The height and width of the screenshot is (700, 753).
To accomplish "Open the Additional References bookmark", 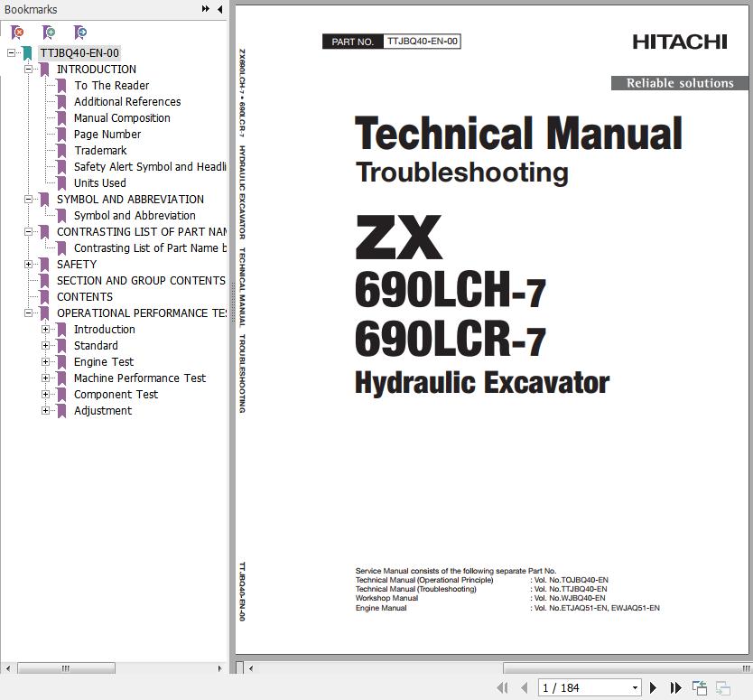I will (x=126, y=102).
